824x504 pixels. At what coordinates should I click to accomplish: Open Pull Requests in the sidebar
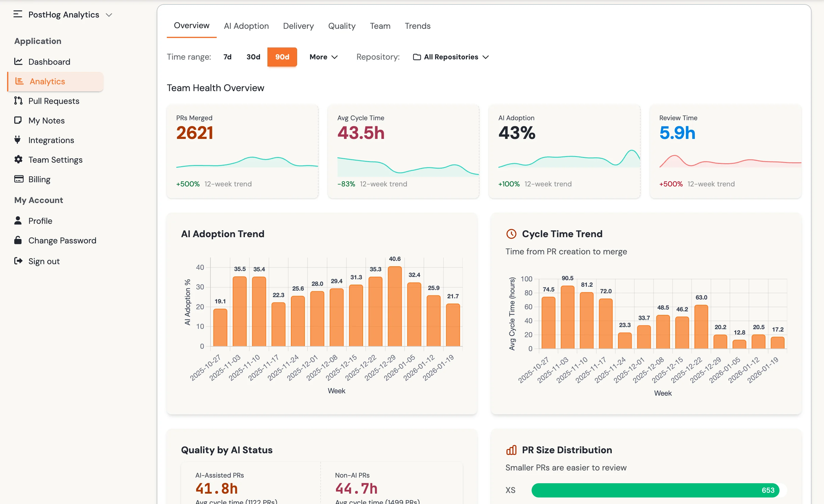click(56, 101)
